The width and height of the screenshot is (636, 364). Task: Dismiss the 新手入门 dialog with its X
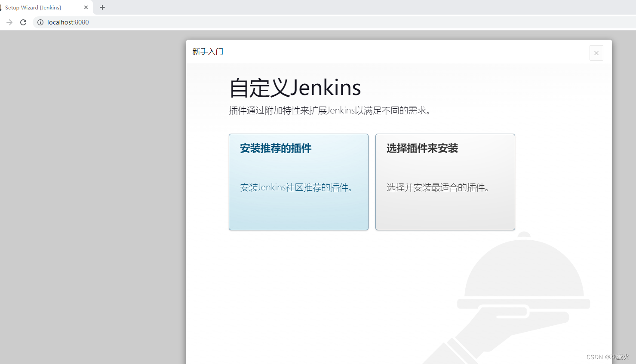596,52
